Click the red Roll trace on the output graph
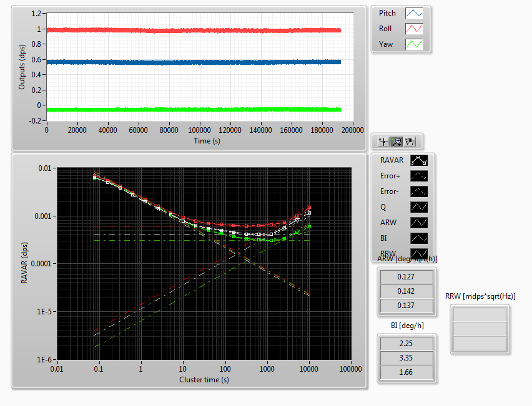This screenshot has height=406, width=532. point(187,30)
